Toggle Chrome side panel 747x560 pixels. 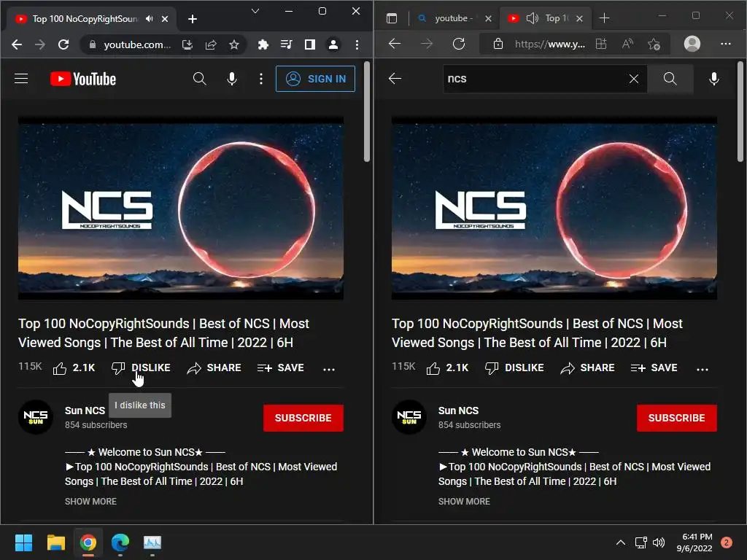point(309,44)
